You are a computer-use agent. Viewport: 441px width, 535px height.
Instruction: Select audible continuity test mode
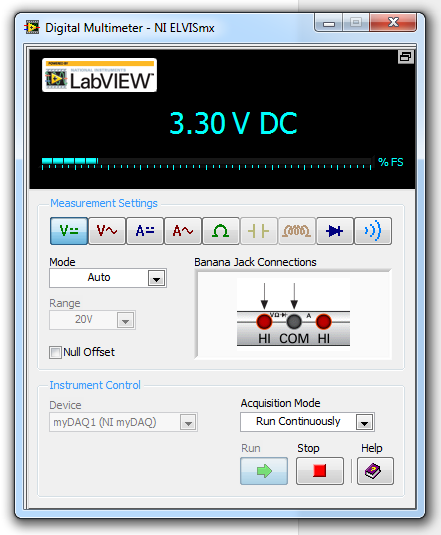pos(373,231)
